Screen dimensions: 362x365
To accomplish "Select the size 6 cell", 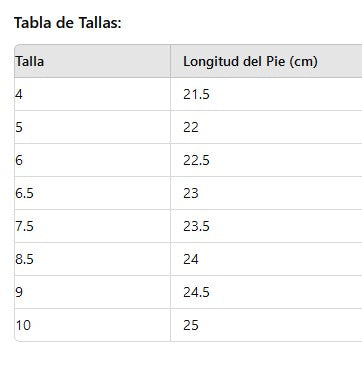I will (92, 160).
